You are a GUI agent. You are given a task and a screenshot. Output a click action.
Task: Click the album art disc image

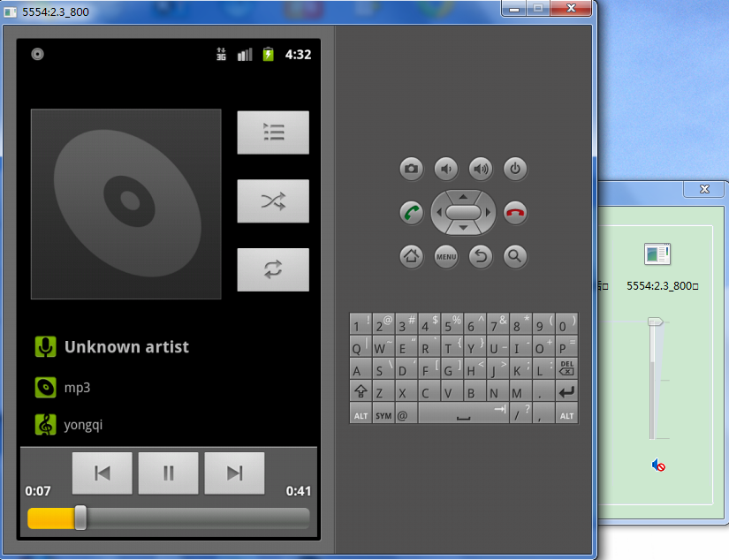coord(126,204)
